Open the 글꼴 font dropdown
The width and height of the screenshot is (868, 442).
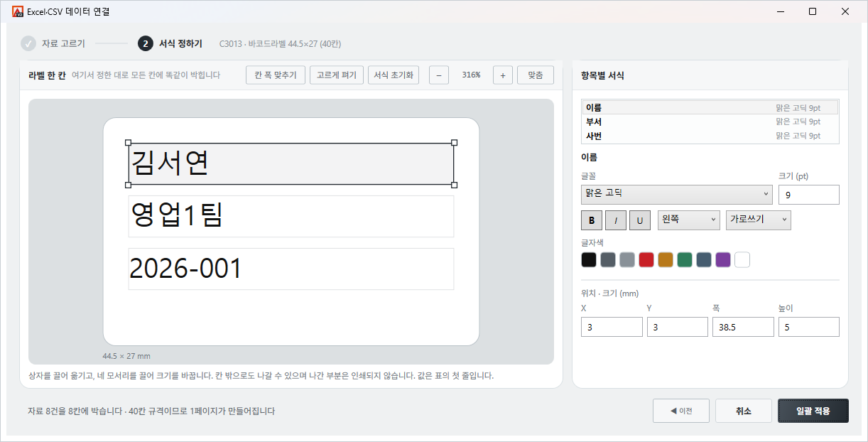point(677,194)
